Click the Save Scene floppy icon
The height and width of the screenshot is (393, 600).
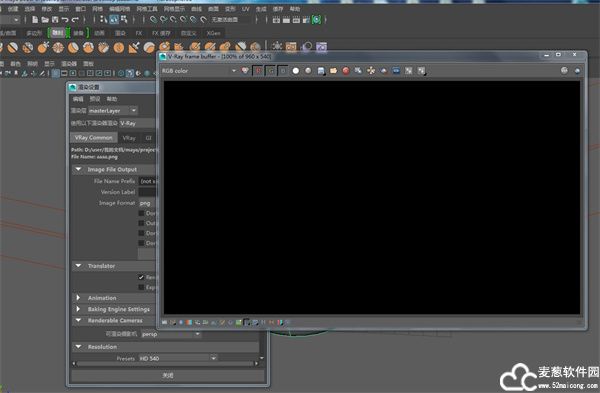(55, 20)
